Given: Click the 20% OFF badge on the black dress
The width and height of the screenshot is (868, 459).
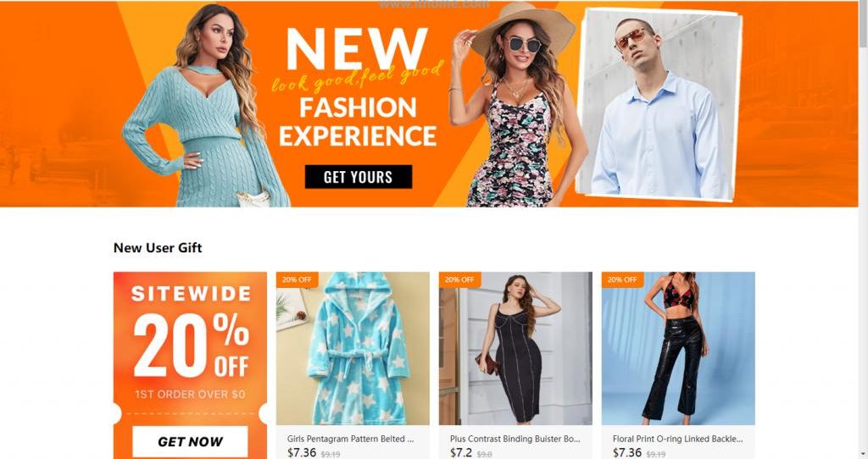Looking at the screenshot, I should pyautogui.click(x=459, y=279).
